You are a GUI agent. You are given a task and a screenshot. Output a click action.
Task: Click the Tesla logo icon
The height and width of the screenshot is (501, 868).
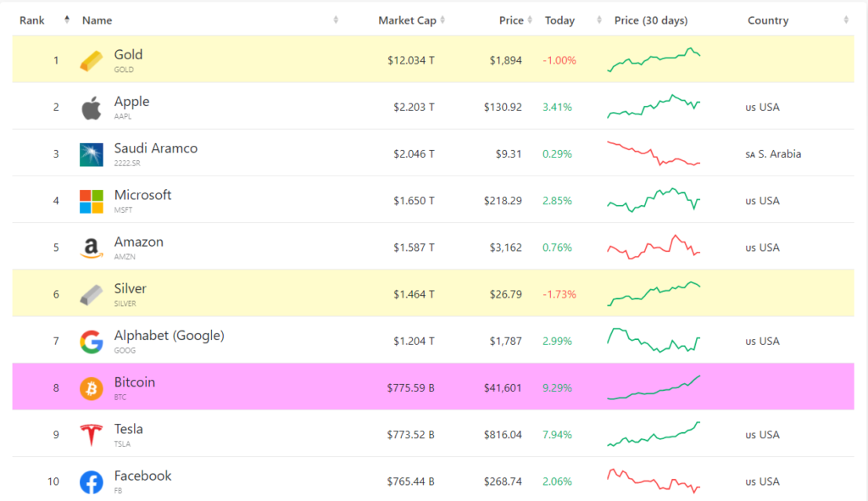pyautogui.click(x=92, y=435)
